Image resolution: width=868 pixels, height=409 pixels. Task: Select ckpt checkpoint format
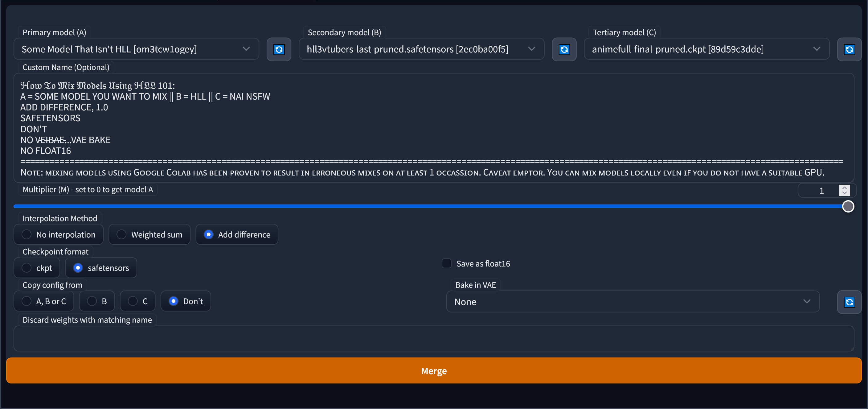[x=27, y=268]
